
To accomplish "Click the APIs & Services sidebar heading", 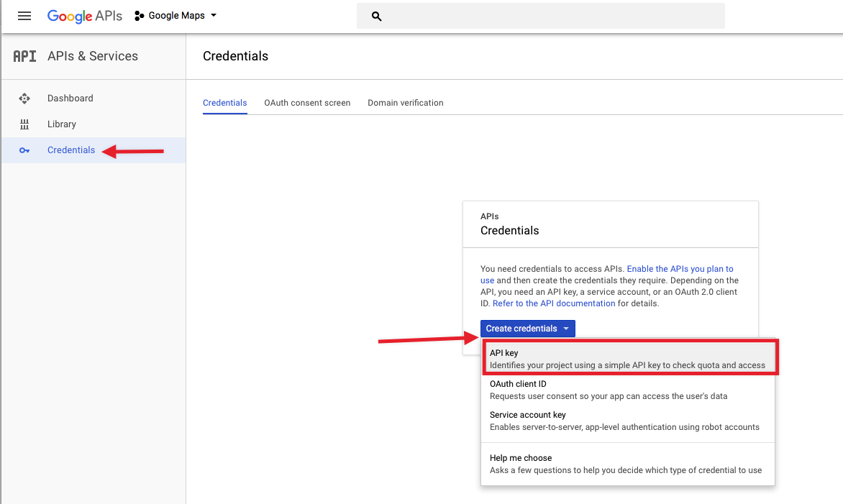I will [93, 56].
